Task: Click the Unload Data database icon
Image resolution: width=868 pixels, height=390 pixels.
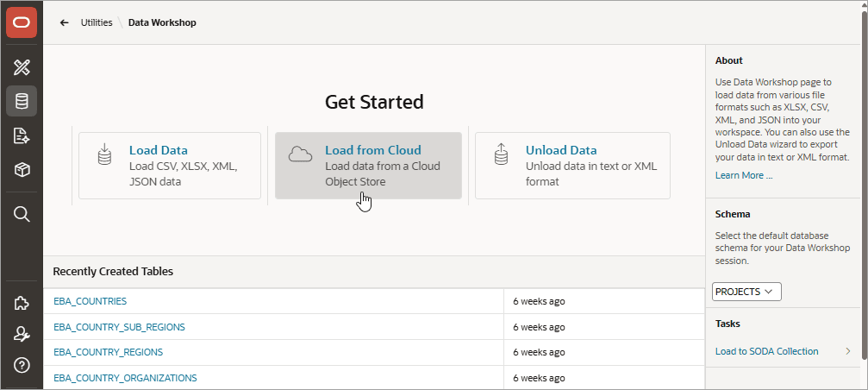Action: click(501, 154)
